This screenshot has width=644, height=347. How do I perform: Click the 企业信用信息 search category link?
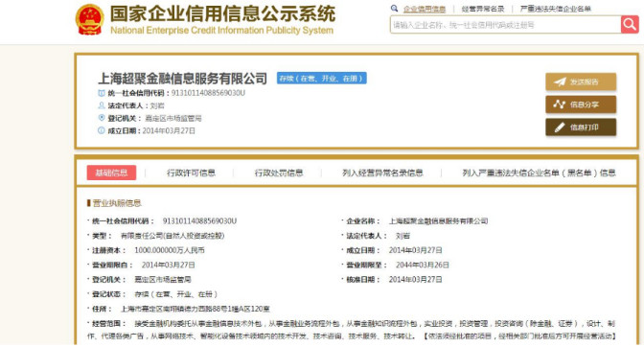pyautogui.click(x=425, y=9)
